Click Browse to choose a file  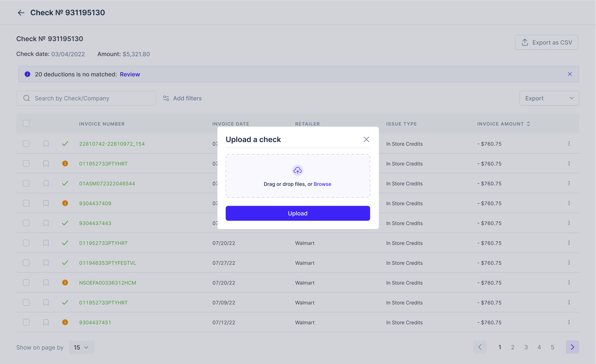(322, 184)
